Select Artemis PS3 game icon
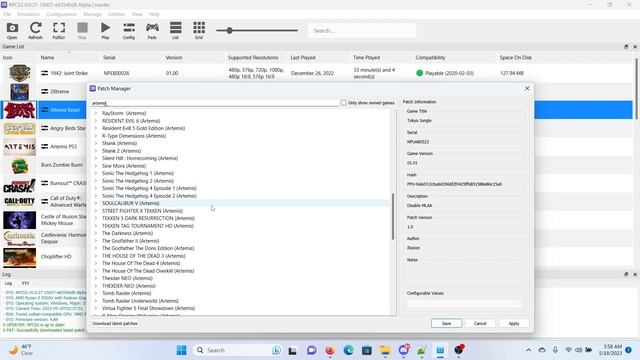Viewport: 640px width, 360px height. tap(19, 147)
